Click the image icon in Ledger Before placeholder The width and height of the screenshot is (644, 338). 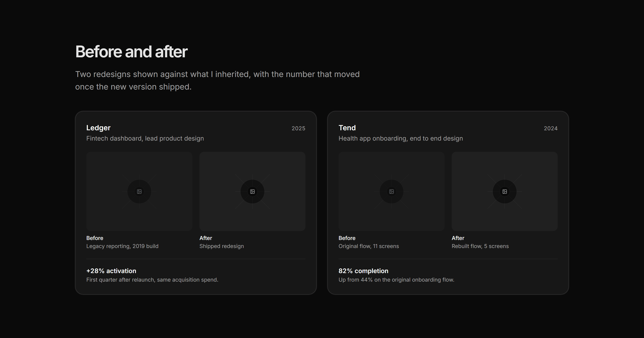[139, 191]
